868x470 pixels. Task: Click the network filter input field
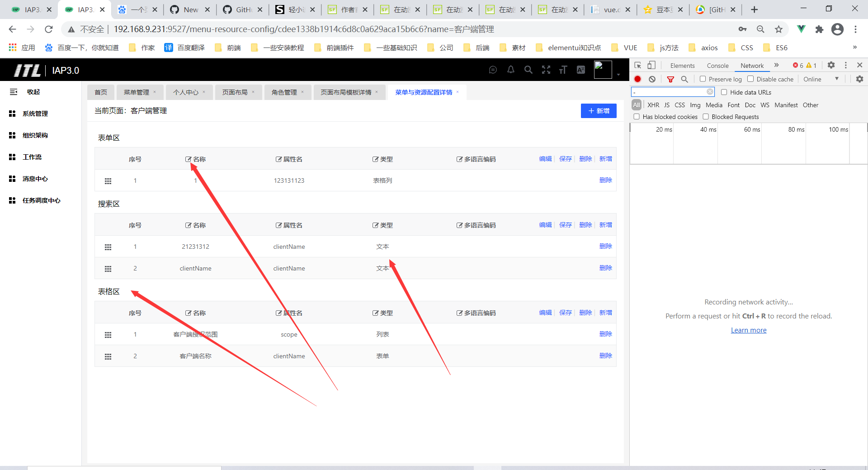tap(669, 91)
